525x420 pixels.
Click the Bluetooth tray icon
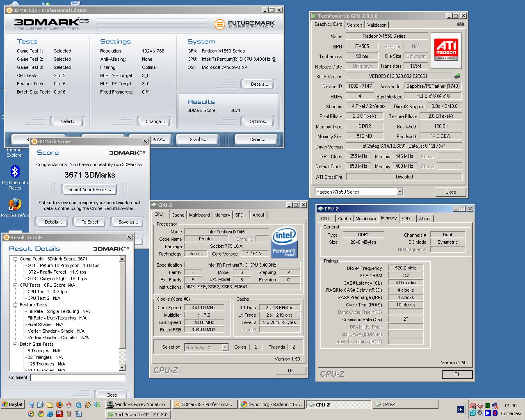point(495,413)
